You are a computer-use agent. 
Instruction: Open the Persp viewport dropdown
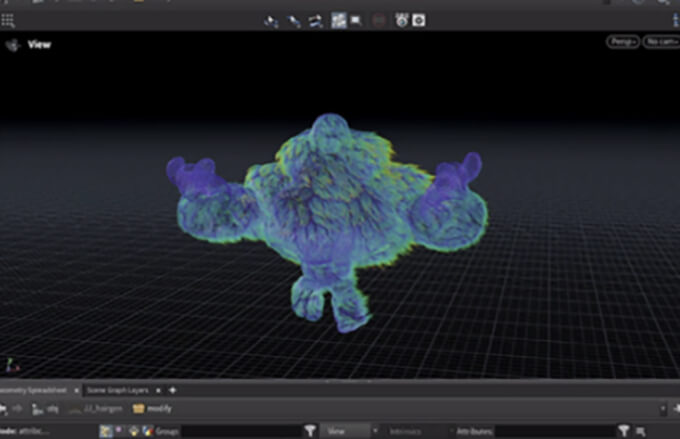(x=621, y=42)
